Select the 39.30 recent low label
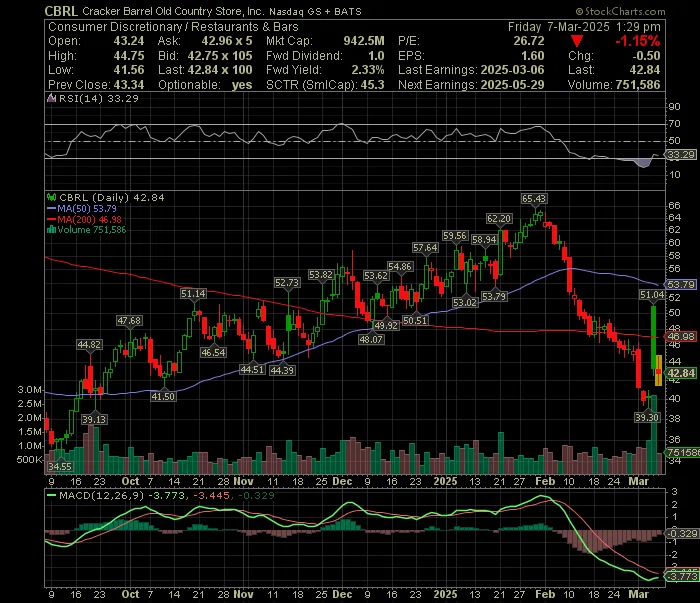 [647, 417]
